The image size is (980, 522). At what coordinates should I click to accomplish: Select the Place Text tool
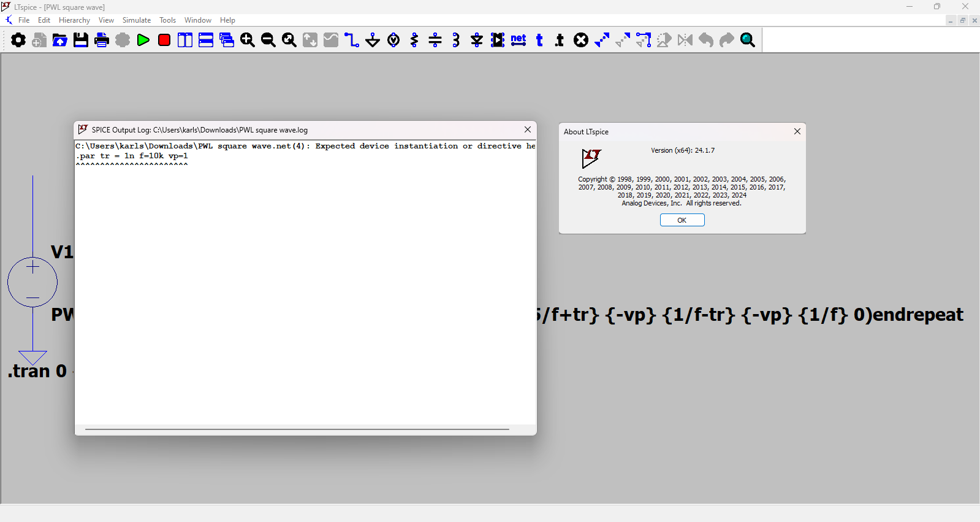539,40
